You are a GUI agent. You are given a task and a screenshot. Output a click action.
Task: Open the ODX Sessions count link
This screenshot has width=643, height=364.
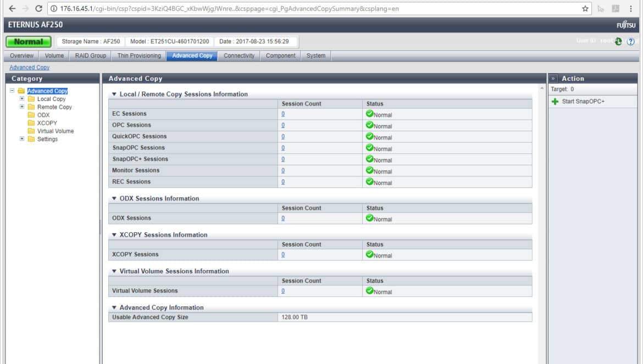click(x=283, y=219)
